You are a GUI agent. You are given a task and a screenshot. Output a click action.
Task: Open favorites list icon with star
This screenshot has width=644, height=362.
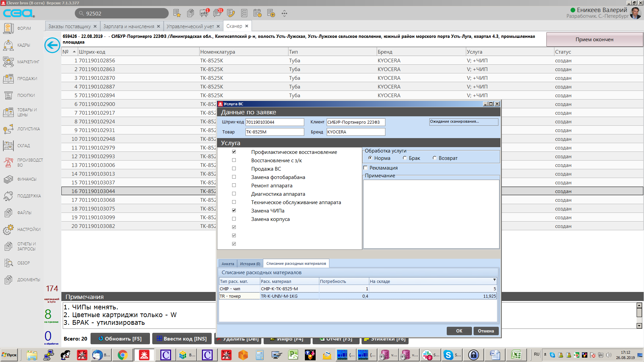click(x=177, y=13)
